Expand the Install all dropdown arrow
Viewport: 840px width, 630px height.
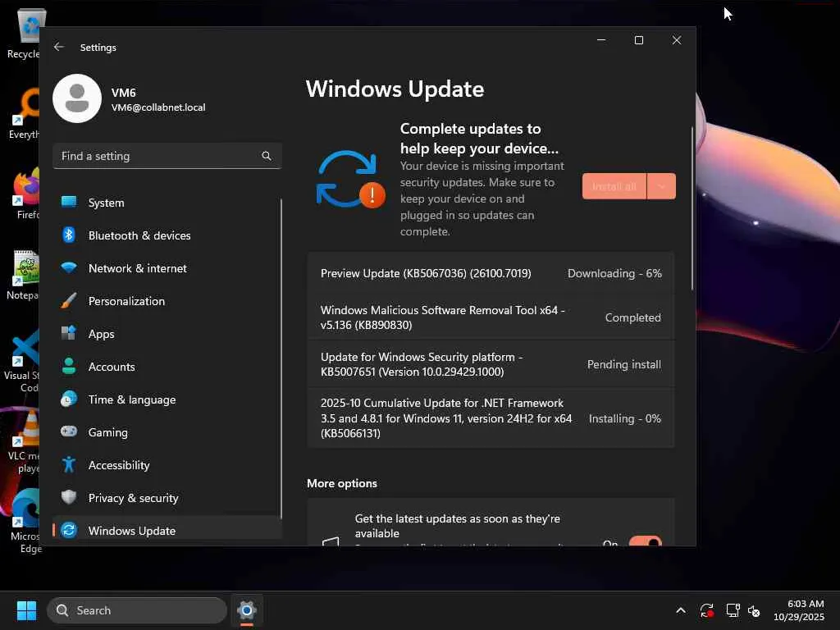(x=661, y=186)
